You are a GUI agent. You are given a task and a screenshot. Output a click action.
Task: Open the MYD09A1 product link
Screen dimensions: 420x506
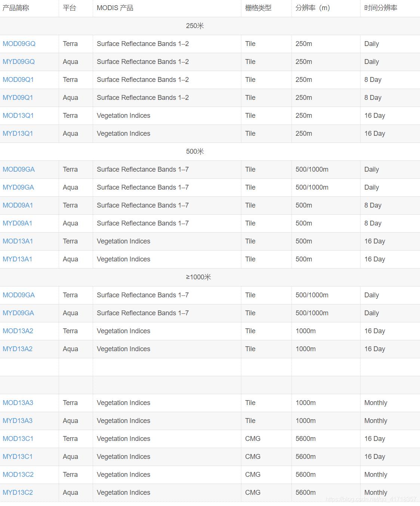pos(18,223)
